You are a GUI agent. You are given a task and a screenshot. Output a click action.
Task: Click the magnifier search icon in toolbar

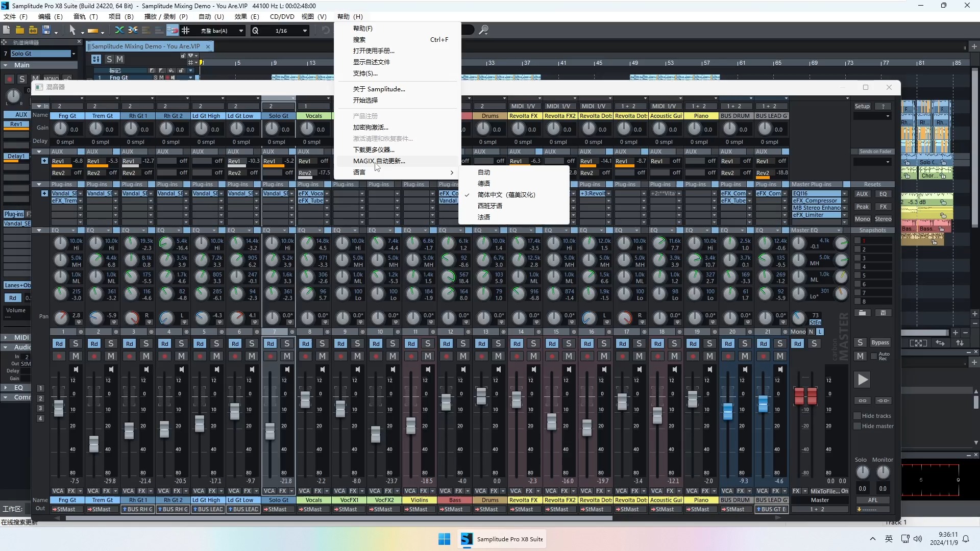pyautogui.click(x=483, y=31)
